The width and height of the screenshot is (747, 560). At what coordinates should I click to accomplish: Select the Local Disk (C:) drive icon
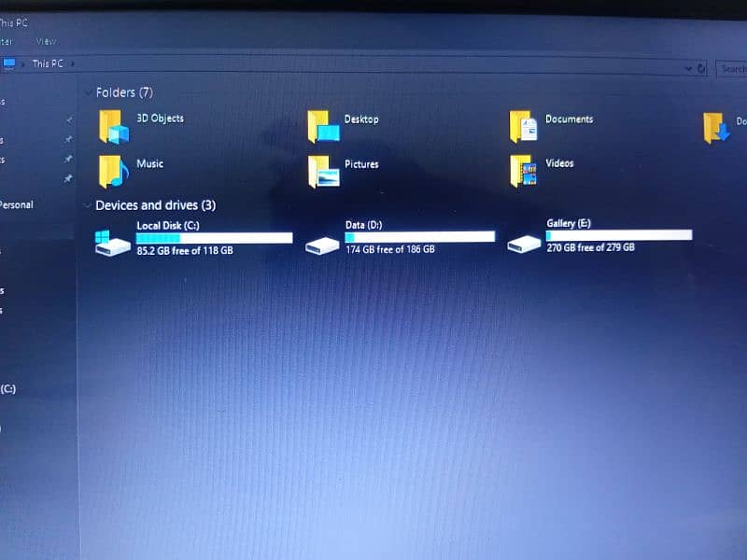113,242
